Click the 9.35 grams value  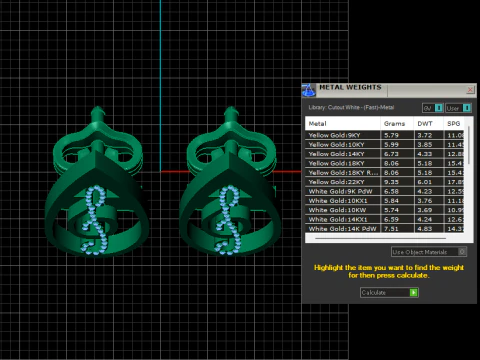[x=391, y=182]
